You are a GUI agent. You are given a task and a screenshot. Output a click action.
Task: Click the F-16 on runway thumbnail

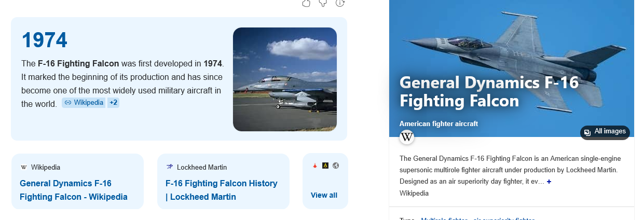[x=285, y=79]
